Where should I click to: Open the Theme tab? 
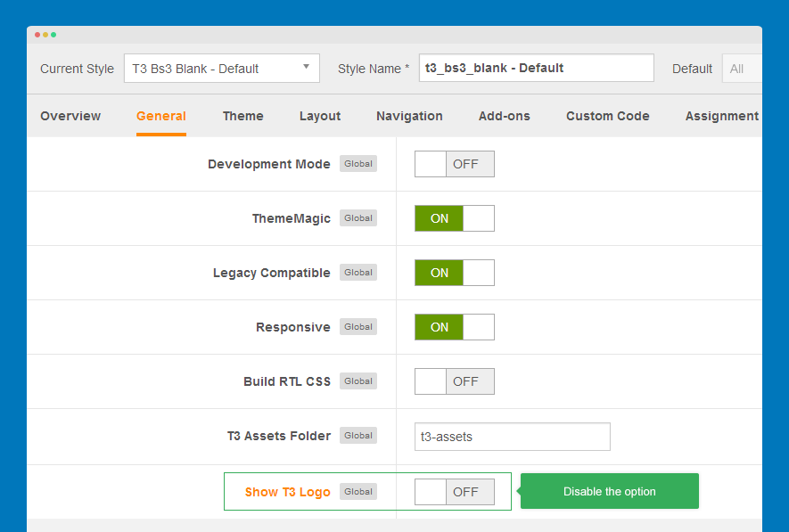tap(242, 116)
